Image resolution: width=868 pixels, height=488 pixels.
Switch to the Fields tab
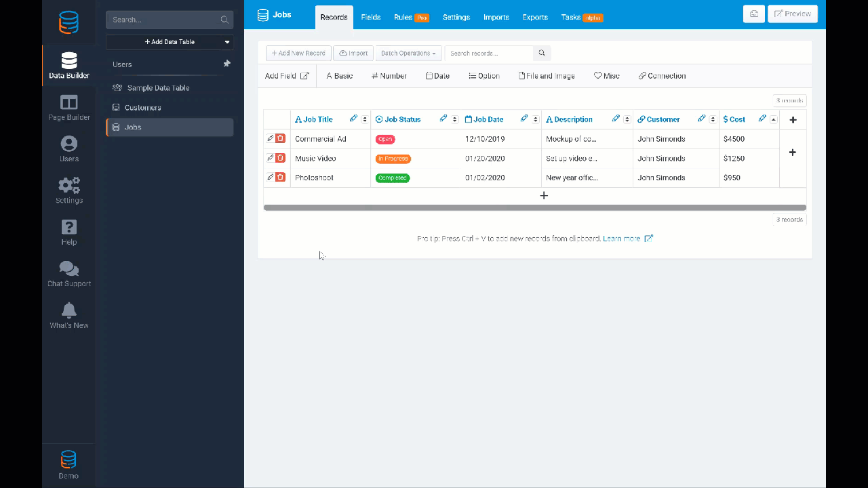coord(371,17)
